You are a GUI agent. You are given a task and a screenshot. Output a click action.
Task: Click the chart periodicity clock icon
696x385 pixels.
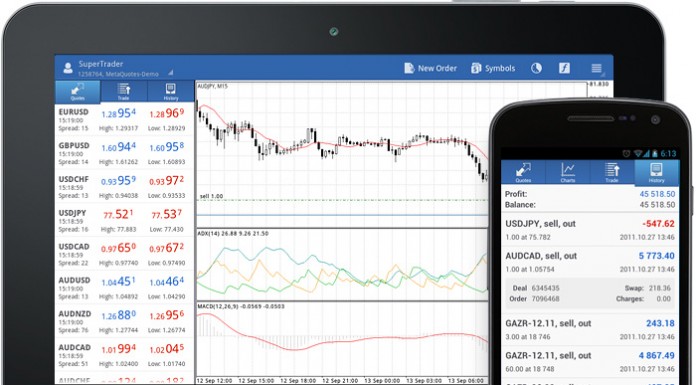click(536, 68)
